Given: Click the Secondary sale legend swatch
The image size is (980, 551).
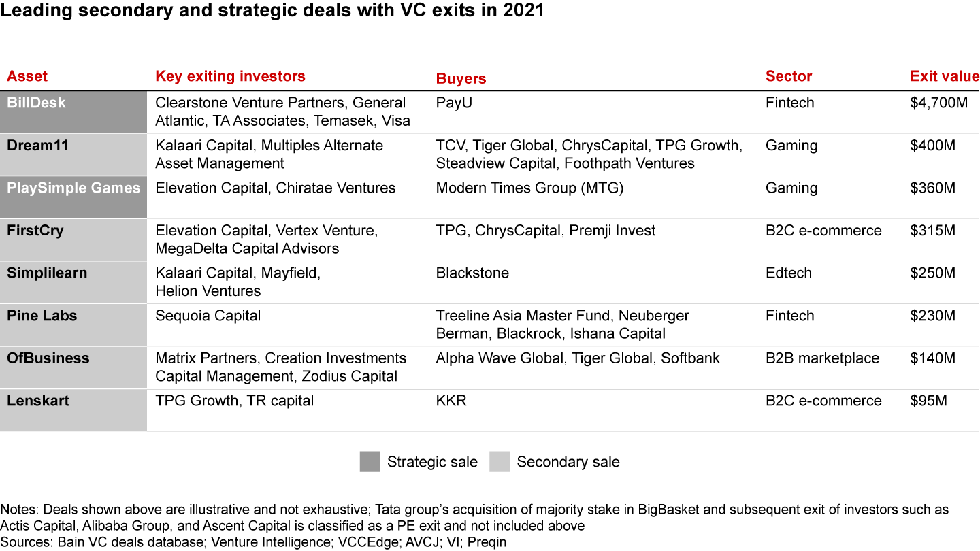Looking at the screenshot, I should tap(500, 462).
